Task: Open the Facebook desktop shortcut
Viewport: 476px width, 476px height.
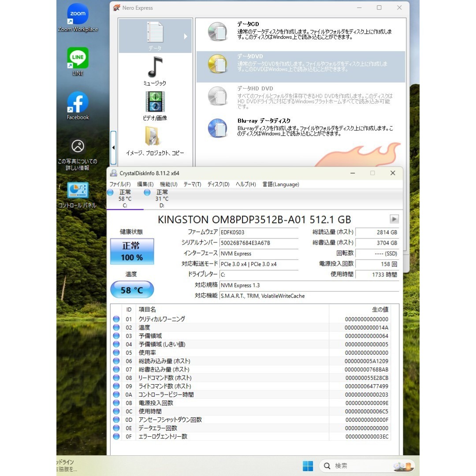Action: tap(78, 106)
